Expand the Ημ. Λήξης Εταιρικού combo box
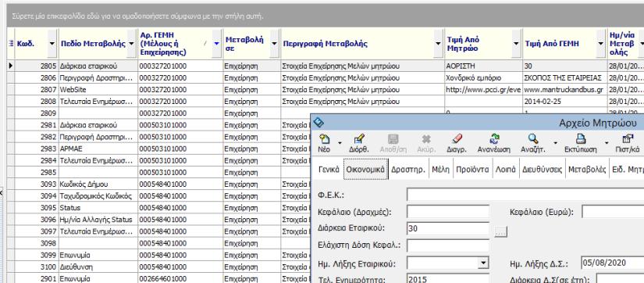This screenshot has width=644, height=283. pyautogui.click(x=484, y=263)
